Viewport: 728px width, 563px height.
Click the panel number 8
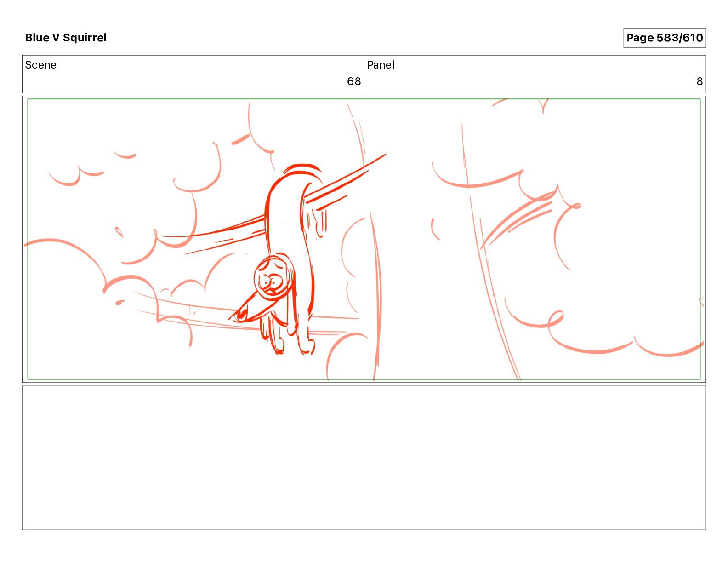[x=700, y=81]
